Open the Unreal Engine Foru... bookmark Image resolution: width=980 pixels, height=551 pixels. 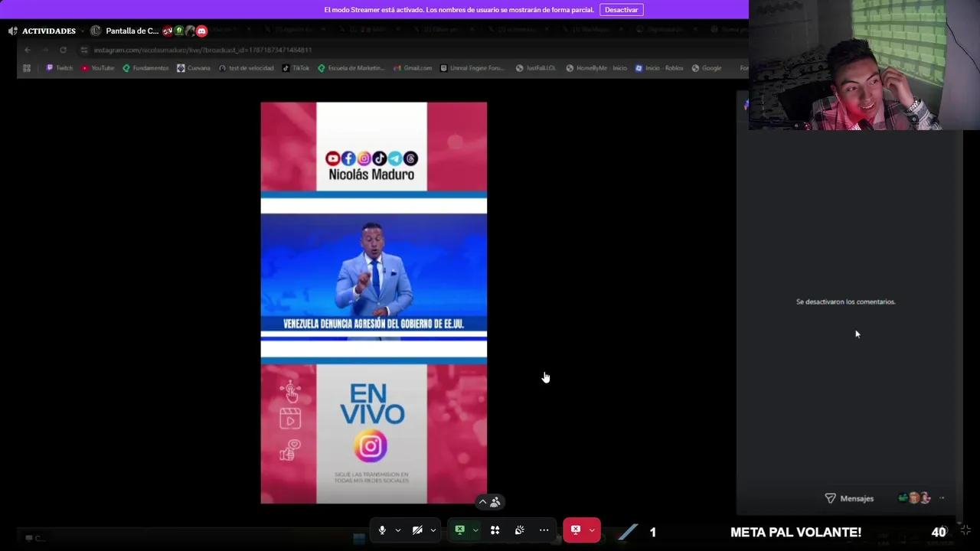click(x=472, y=68)
